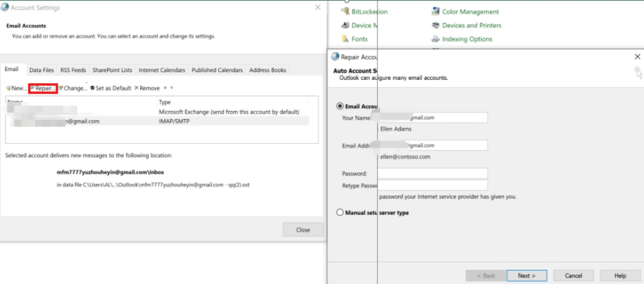Open the Device Manager icon in Control Panel
This screenshot has width=644, height=284.
coord(346,25)
